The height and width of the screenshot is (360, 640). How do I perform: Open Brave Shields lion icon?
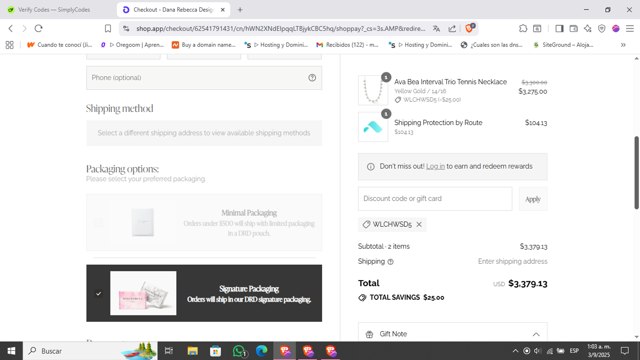tap(470, 28)
